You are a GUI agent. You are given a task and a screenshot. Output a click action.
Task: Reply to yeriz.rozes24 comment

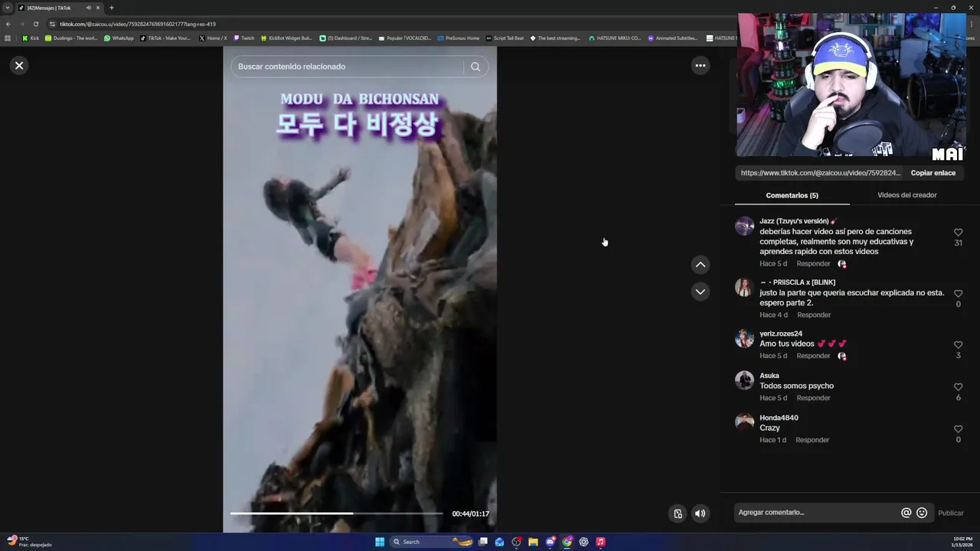coord(813,356)
